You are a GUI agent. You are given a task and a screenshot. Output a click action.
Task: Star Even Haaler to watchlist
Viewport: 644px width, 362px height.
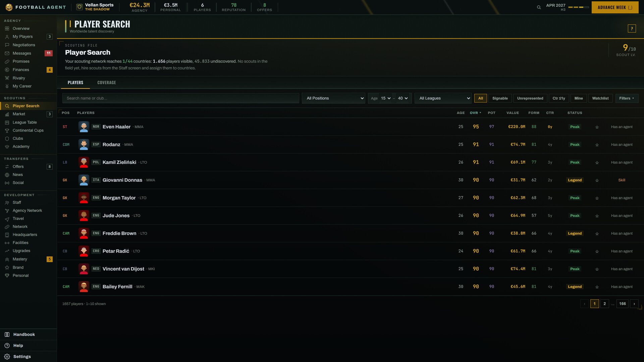click(x=597, y=127)
